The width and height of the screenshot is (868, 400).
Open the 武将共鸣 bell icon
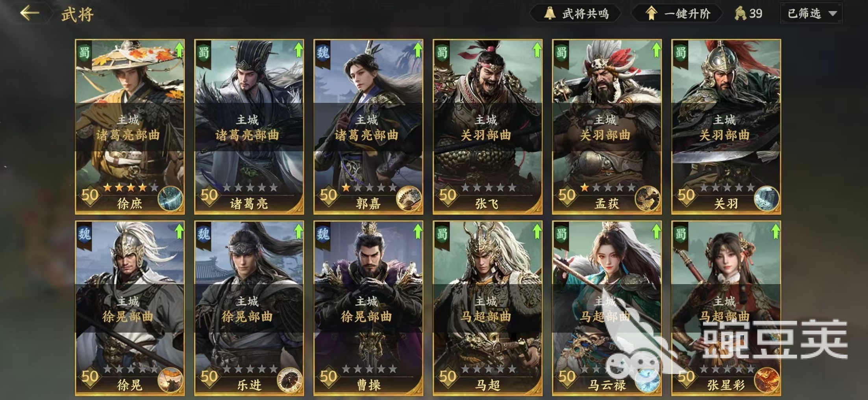point(550,13)
